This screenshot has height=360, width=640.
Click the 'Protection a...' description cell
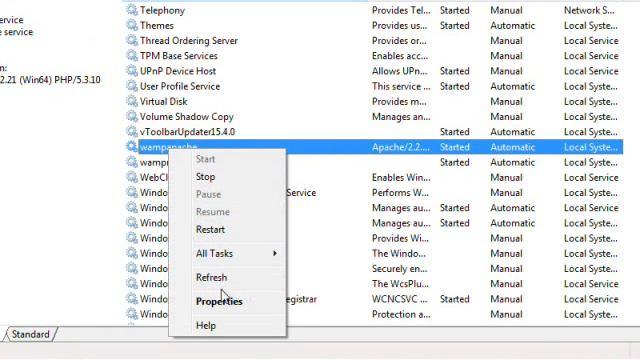(x=401, y=314)
